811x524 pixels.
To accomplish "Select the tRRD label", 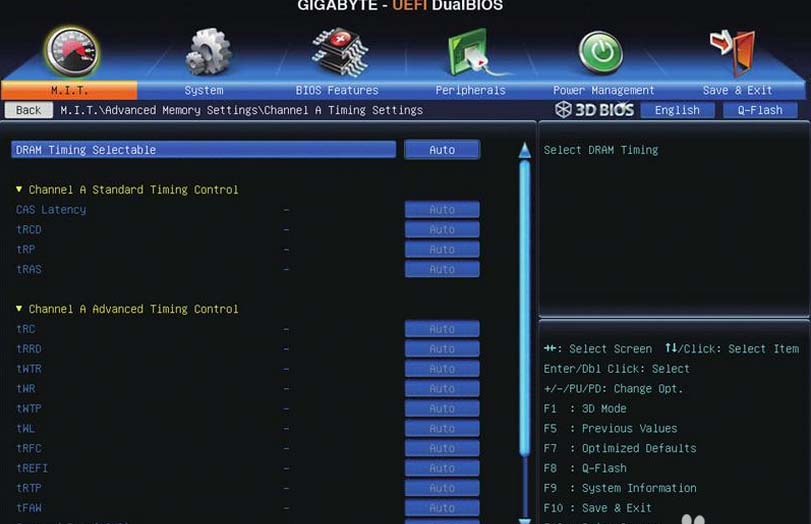I will click(x=28, y=349).
